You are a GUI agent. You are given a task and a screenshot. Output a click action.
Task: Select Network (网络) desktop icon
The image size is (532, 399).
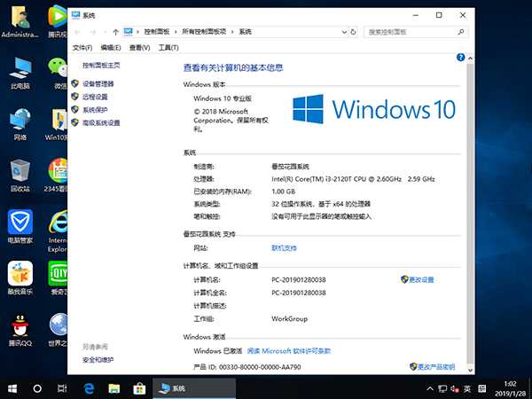tap(20, 124)
